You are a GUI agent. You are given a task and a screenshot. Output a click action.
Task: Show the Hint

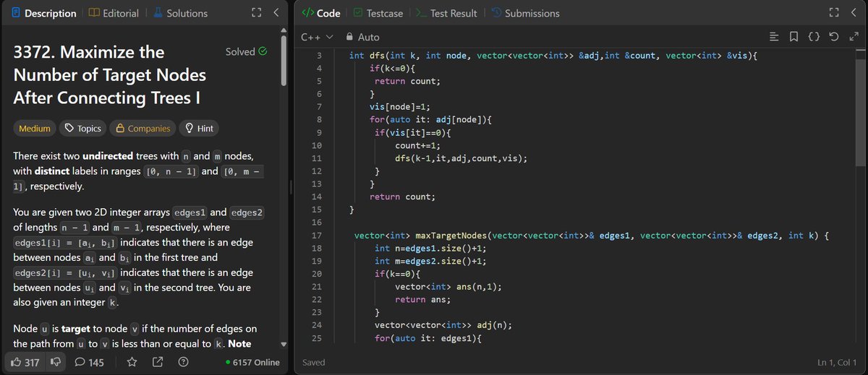(x=199, y=129)
